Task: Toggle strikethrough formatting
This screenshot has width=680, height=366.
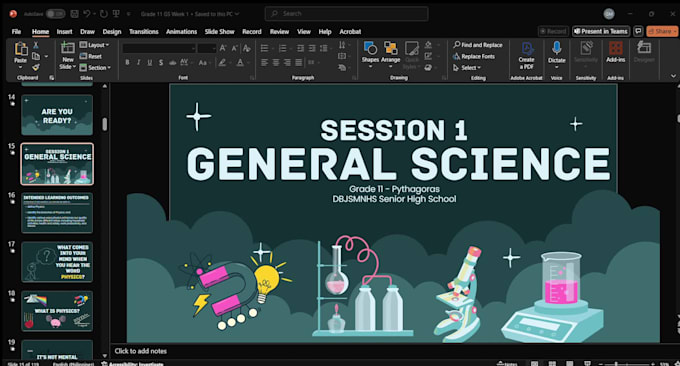Action: (x=173, y=62)
